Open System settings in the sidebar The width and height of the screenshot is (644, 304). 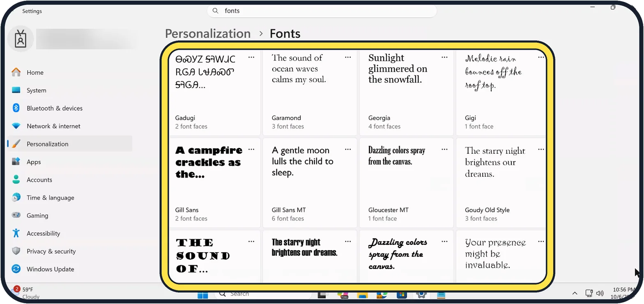70,90
